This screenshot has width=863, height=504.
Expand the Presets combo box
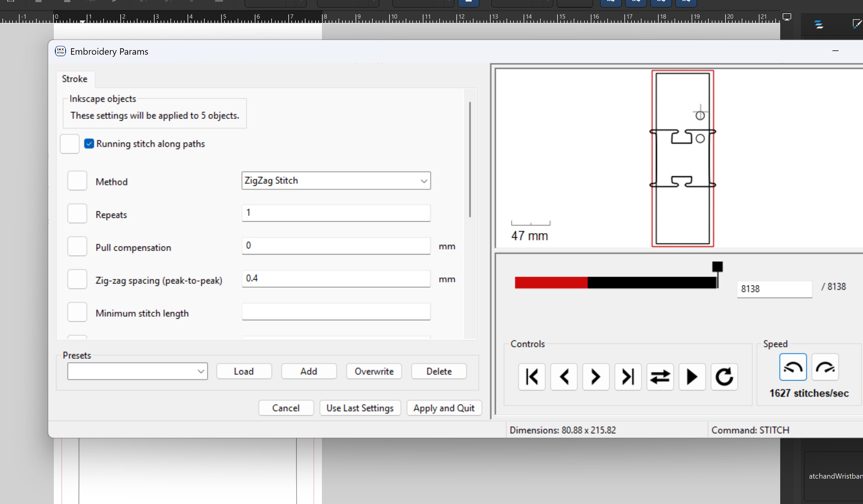[x=137, y=371]
